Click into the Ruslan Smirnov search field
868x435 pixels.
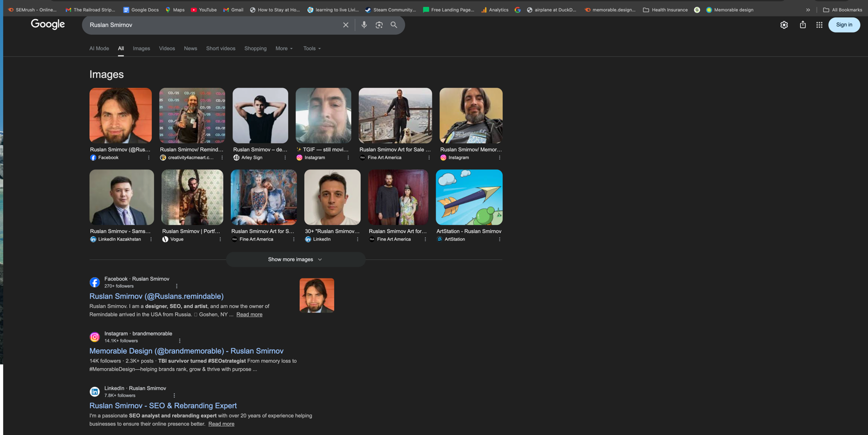(x=214, y=25)
